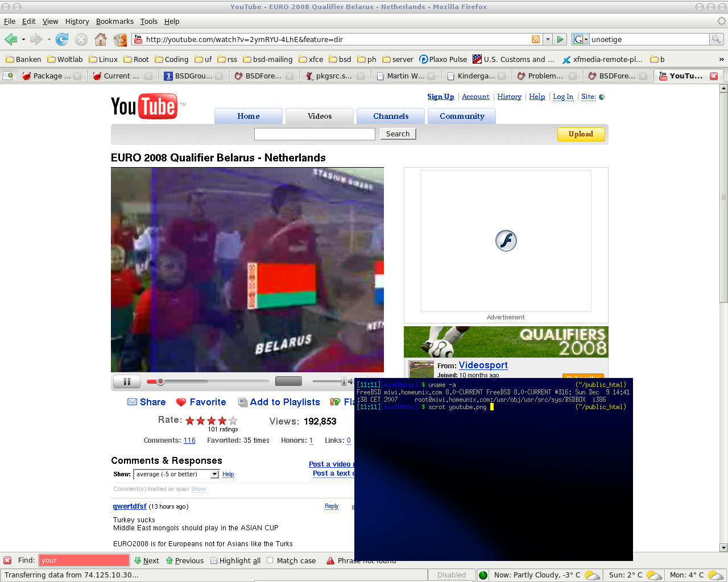Open the Tools menu
The image size is (728, 582).
pos(149,21)
